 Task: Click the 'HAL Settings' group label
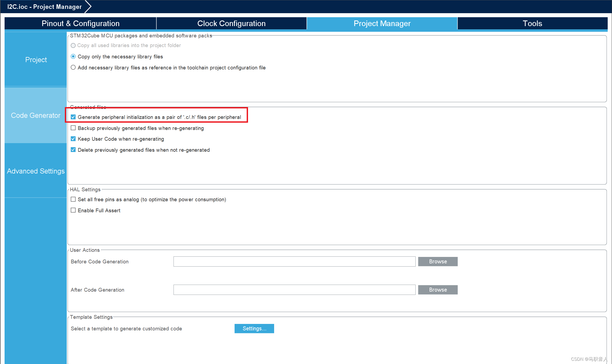(x=85, y=189)
